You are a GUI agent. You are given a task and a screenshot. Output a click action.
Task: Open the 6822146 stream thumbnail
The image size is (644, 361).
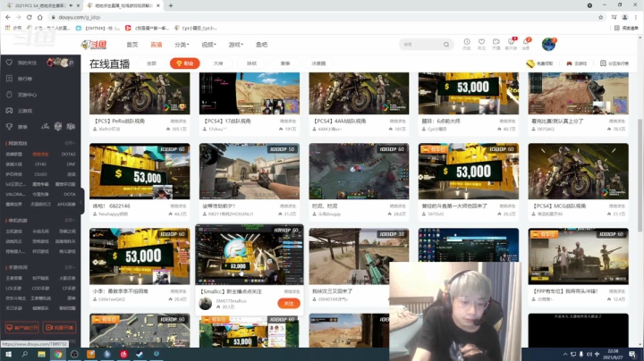coord(140,171)
